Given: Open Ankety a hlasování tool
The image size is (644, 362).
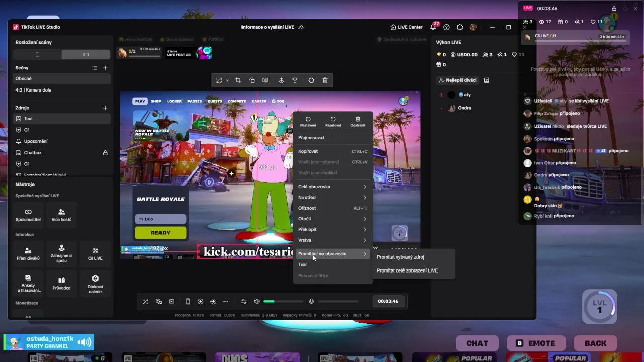Looking at the screenshot, I should (28, 284).
